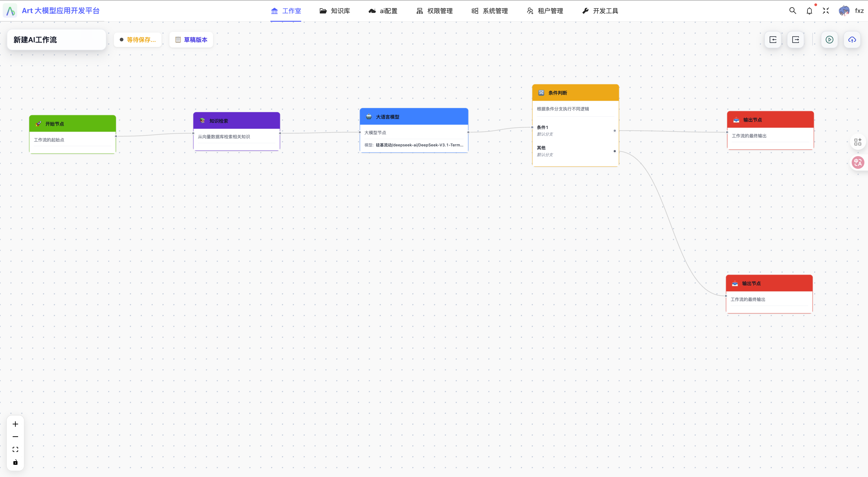Toggle the canvas lock icon
The image size is (868, 477).
click(15, 462)
